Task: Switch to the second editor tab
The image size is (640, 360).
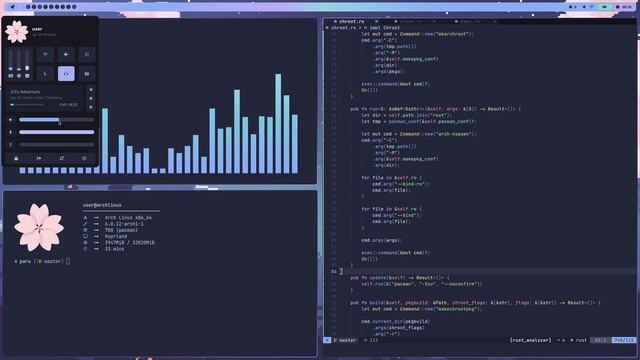Action: tap(411, 21)
